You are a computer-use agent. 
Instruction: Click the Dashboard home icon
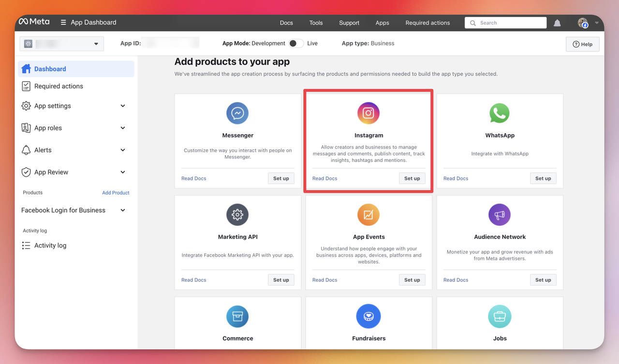pos(26,69)
